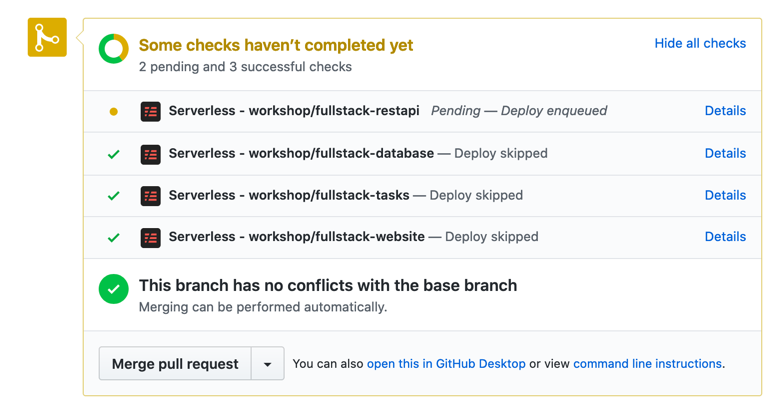Click 'Merging can be performed automatically.' text

pos(263,307)
